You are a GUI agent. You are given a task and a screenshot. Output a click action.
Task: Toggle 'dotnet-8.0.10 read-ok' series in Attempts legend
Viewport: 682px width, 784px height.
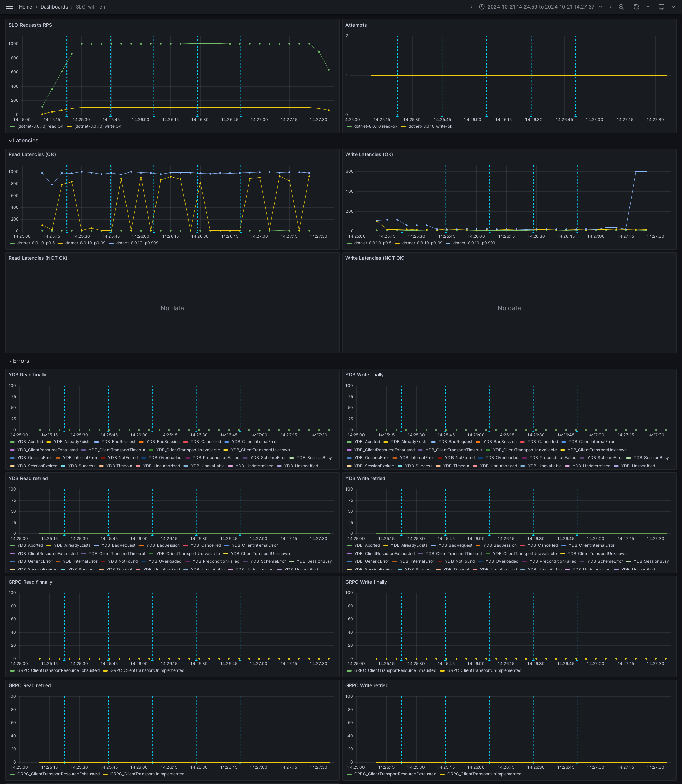coord(376,127)
